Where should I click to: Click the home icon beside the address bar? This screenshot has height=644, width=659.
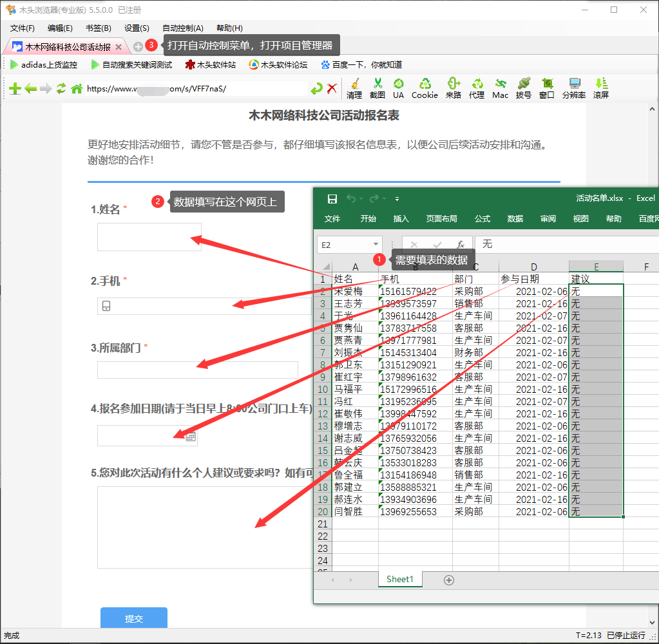(x=76, y=89)
